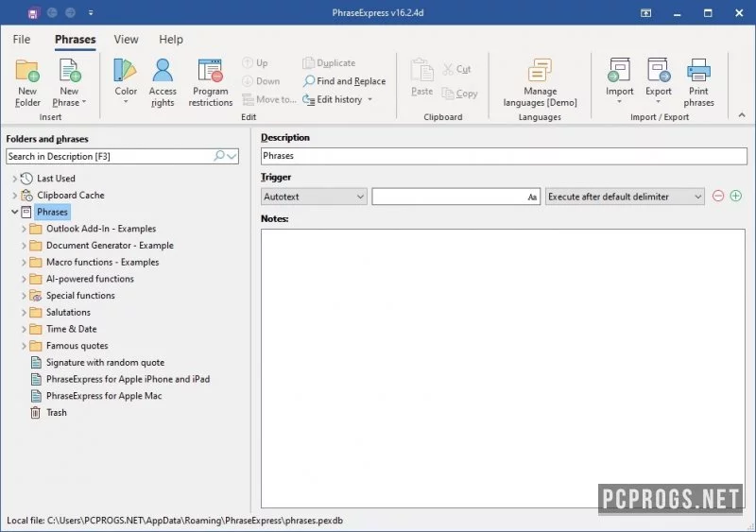
Task: Expand the Last Used node
Action: [x=14, y=179]
